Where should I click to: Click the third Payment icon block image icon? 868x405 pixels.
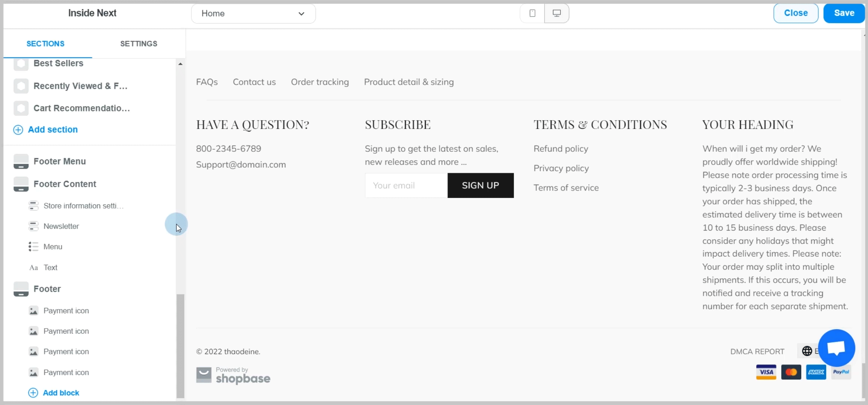click(x=33, y=351)
